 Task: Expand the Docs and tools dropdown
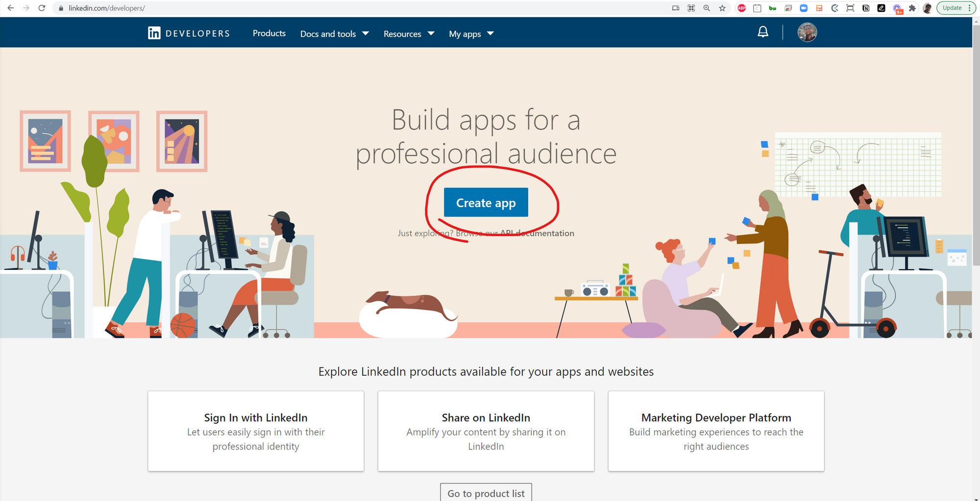tap(334, 34)
